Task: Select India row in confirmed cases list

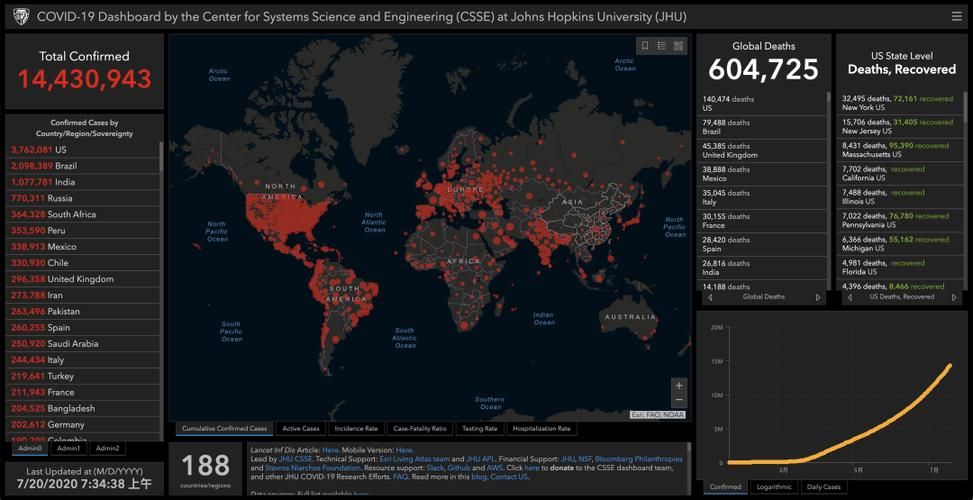Action: [83, 182]
